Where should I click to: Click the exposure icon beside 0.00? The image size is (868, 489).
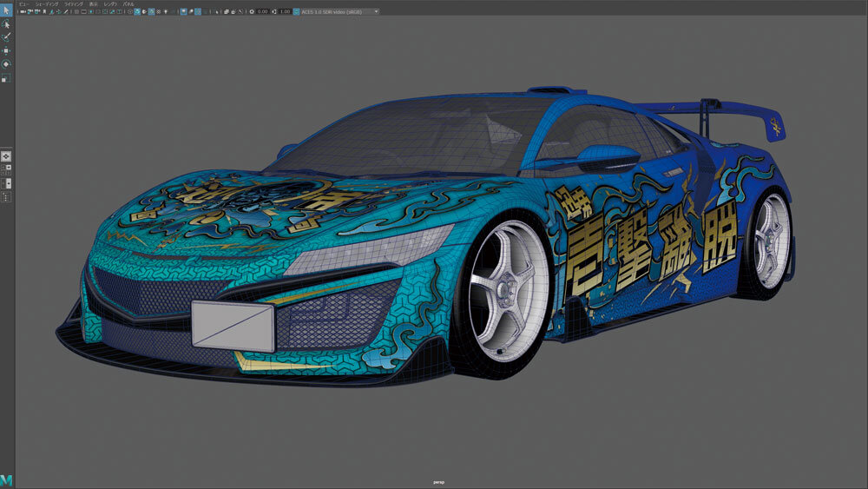pyautogui.click(x=252, y=12)
